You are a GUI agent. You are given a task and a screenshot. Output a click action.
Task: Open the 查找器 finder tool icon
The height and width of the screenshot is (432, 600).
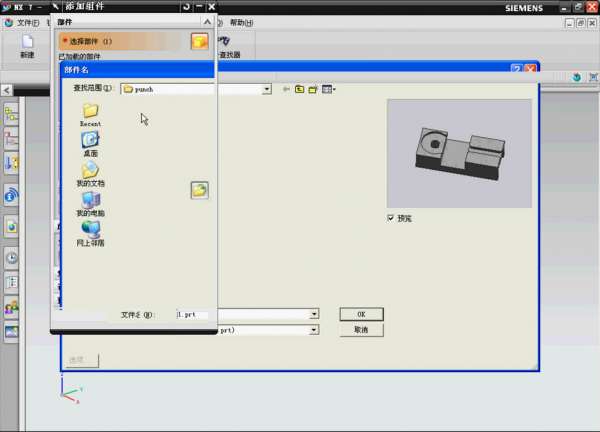point(225,41)
